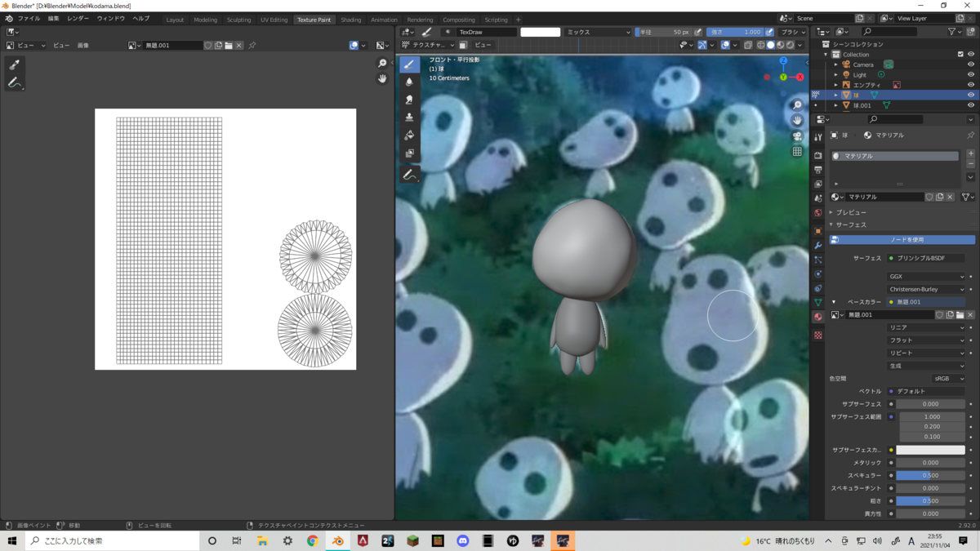Remove material slot with minus button
980x551 pixels.
point(970,164)
